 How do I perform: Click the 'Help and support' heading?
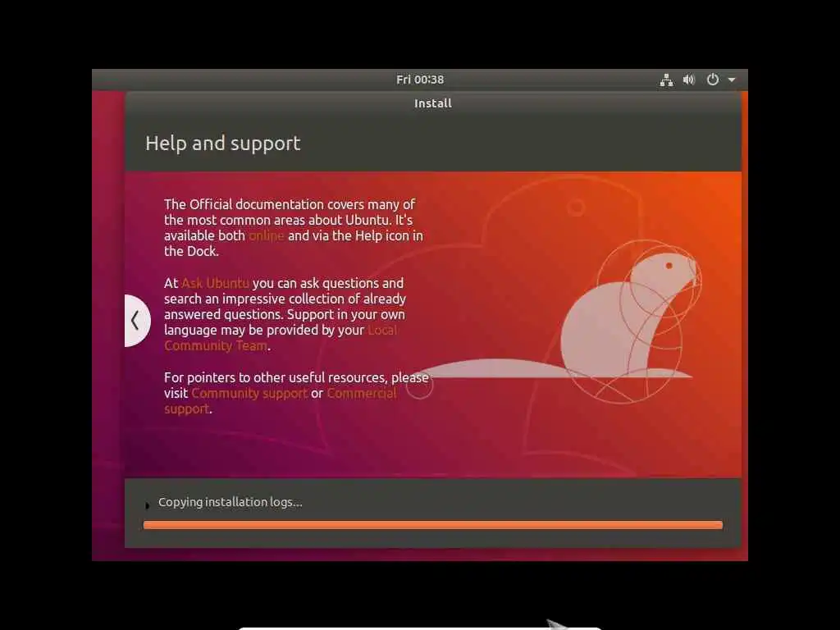pyautogui.click(x=223, y=144)
